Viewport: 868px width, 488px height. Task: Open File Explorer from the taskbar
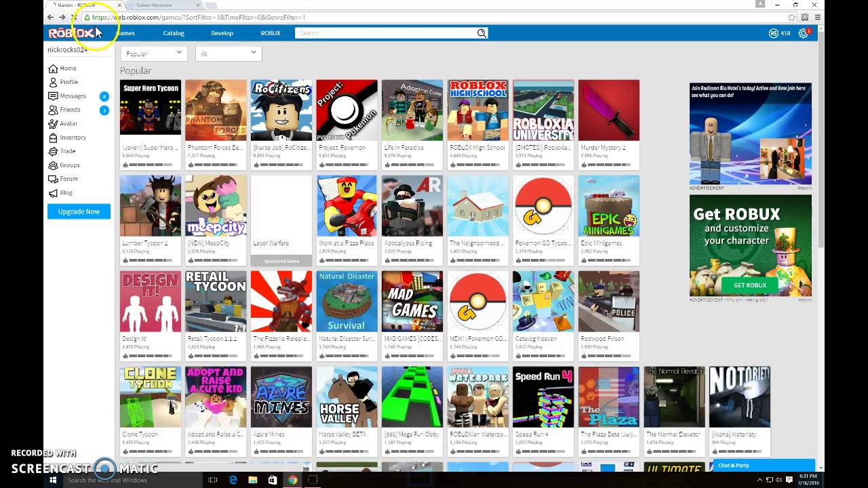(252, 480)
